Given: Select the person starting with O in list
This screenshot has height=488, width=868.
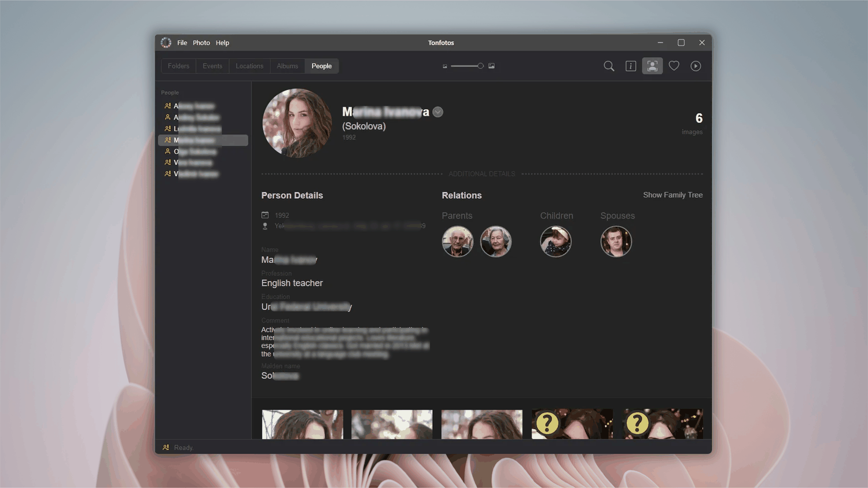Looking at the screenshot, I should point(203,151).
